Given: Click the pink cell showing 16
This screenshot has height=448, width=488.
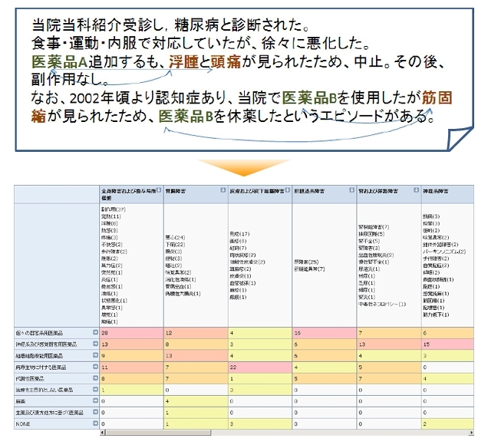Looking at the screenshot, I should click(325, 333).
